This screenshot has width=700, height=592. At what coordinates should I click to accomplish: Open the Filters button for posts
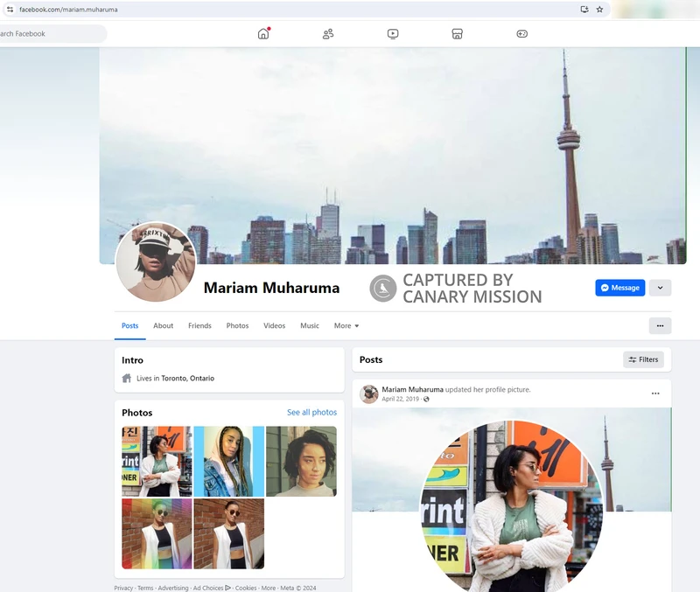(643, 359)
